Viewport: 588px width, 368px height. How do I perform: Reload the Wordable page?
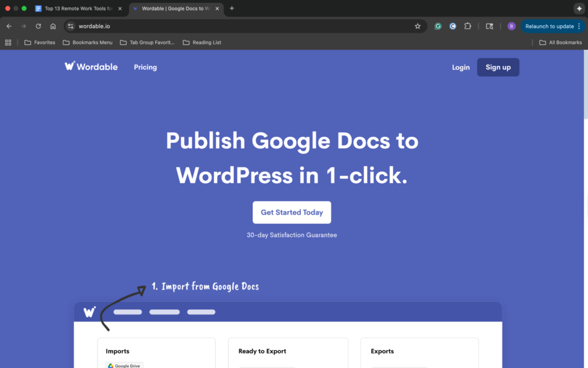coord(38,26)
